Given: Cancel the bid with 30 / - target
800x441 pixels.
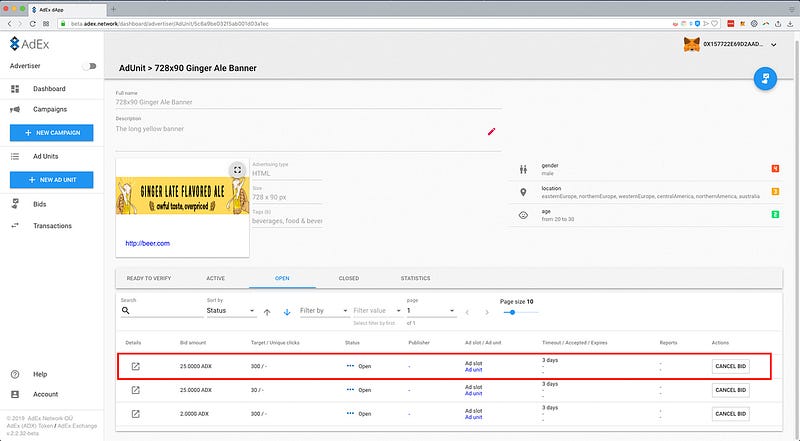Looking at the screenshot, I should point(731,390).
